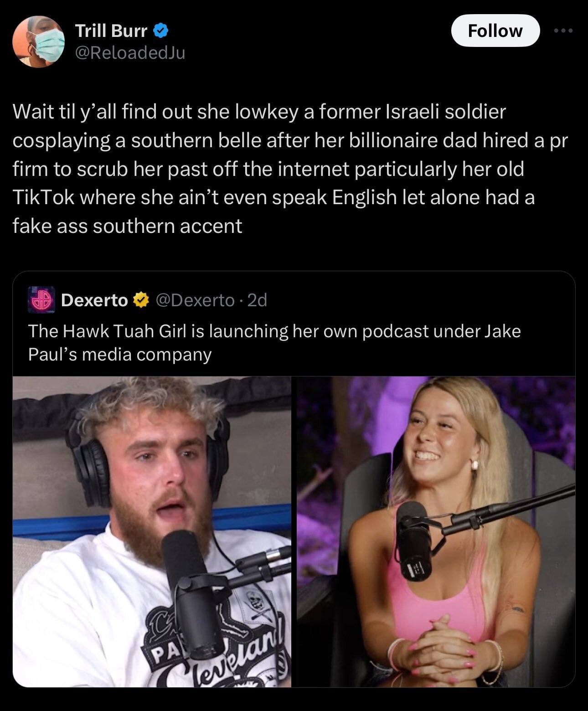View the right photo of woman in pink top

[436, 531]
